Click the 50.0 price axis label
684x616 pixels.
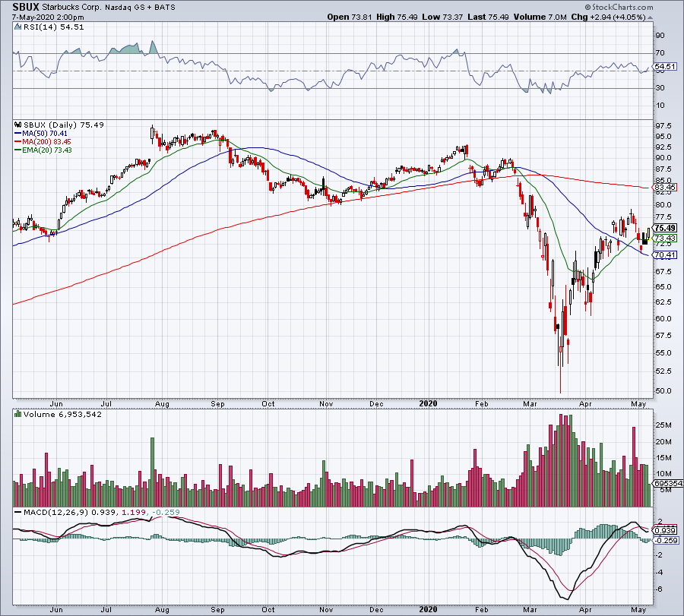663,391
